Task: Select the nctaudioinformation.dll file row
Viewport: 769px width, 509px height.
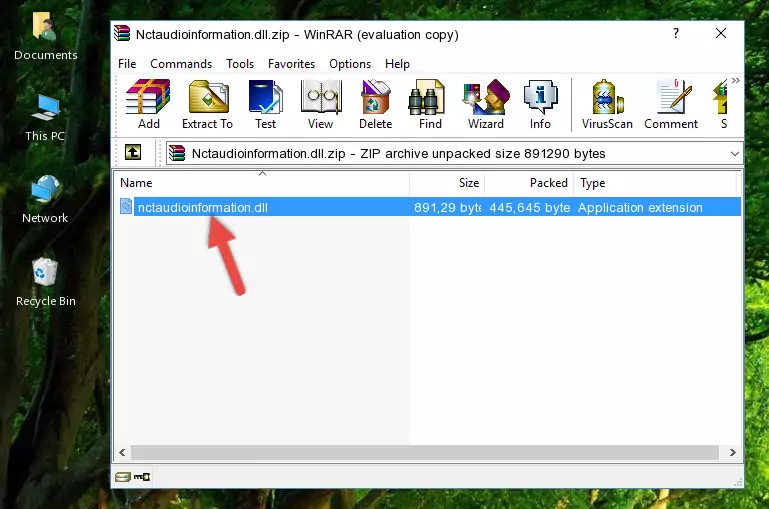Action: (429, 207)
